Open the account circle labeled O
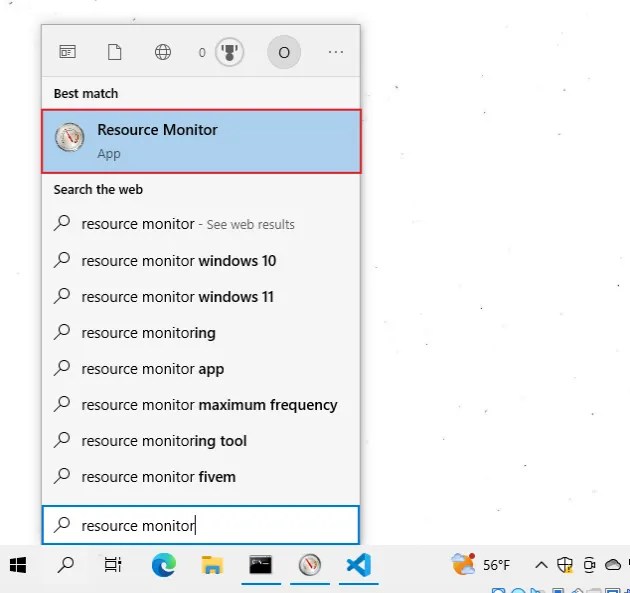The height and width of the screenshot is (593, 630). click(284, 52)
